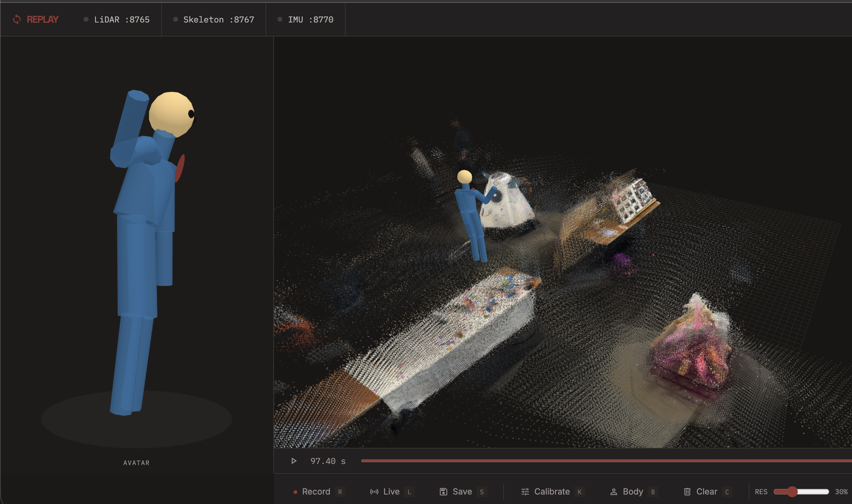Click the Calibrate button label
This screenshot has width=852, height=504.
(x=552, y=492)
